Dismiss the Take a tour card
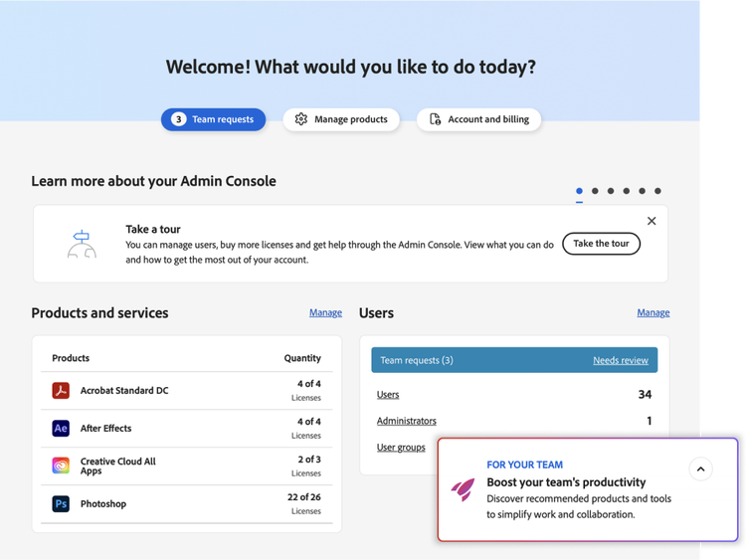 [652, 221]
